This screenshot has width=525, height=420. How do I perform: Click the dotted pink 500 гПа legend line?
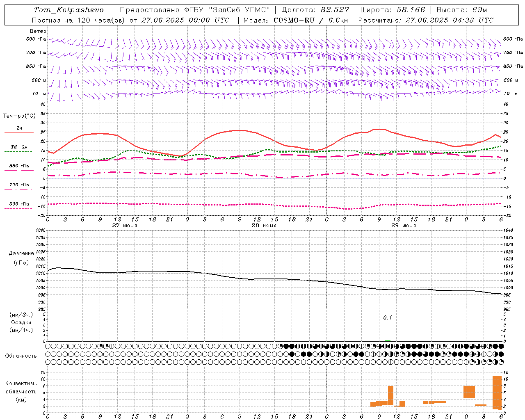(18, 208)
